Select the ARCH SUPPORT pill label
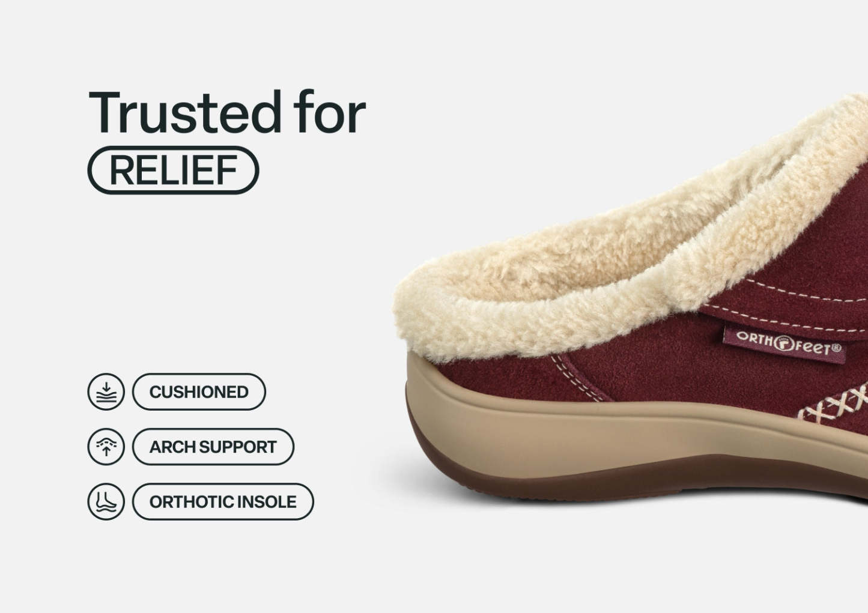868x613 pixels. pos(213,447)
